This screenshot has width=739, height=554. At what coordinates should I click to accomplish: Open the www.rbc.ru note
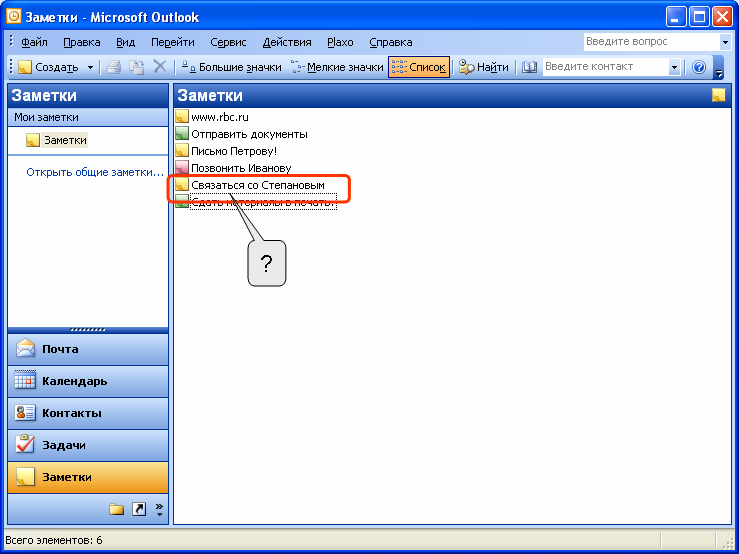point(220,117)
